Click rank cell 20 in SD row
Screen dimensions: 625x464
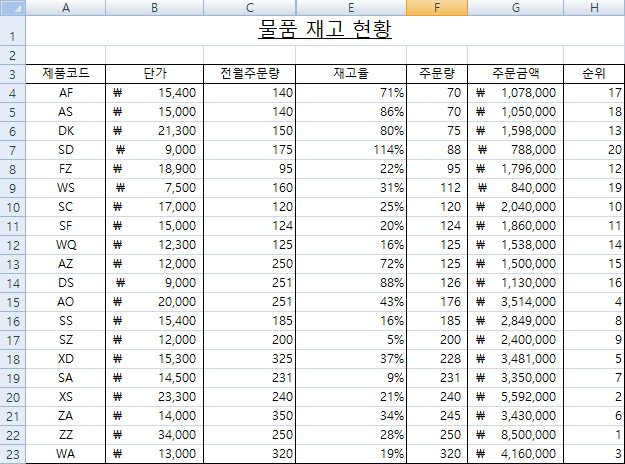click(594, 150)
